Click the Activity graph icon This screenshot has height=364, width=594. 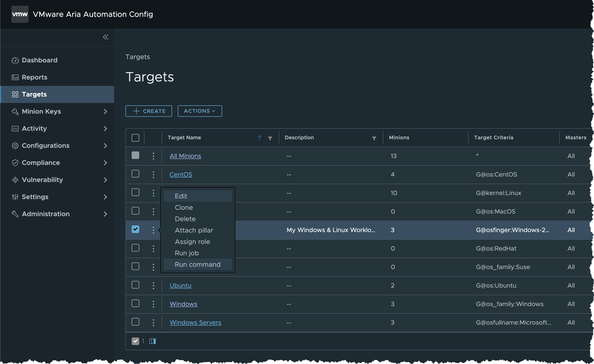[x=15, y=129]
